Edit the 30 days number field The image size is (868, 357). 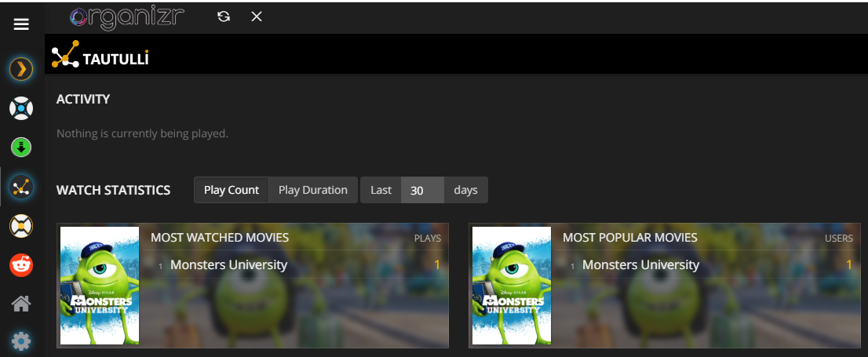click(422, 190)
